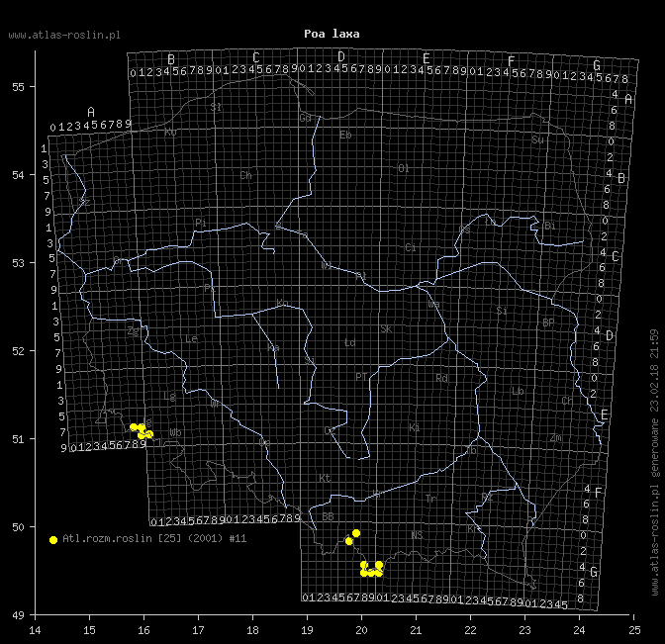The width and height of the screenshot is (665, 644).
Task: Click latitude label 53 on left axis
Action: [18, 263]
